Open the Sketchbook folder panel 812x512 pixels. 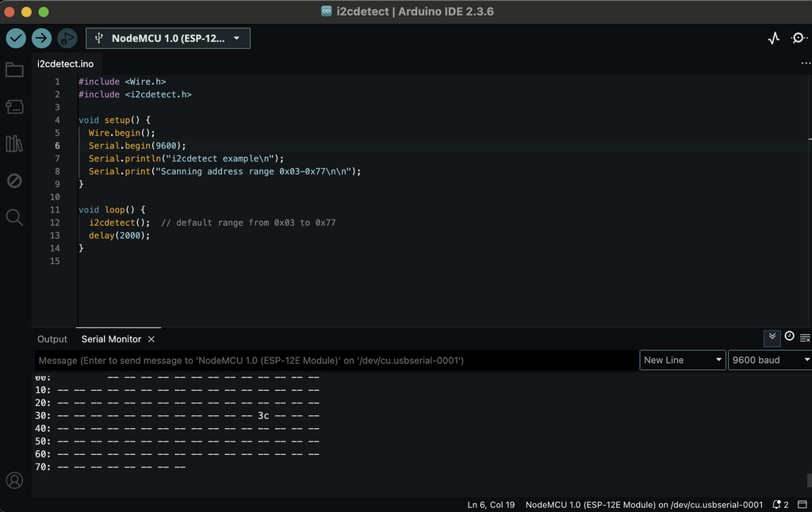point(14,70)
